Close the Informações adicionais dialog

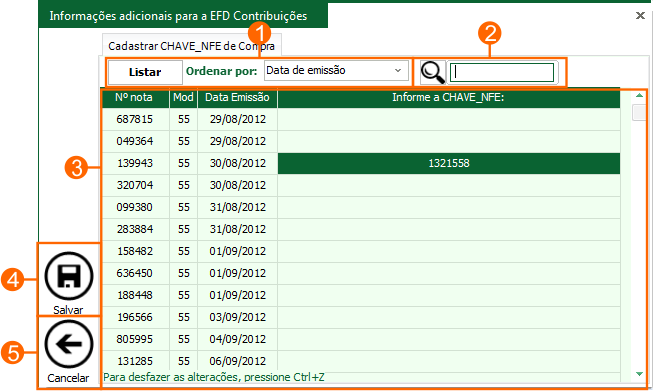tap(640, 15)
